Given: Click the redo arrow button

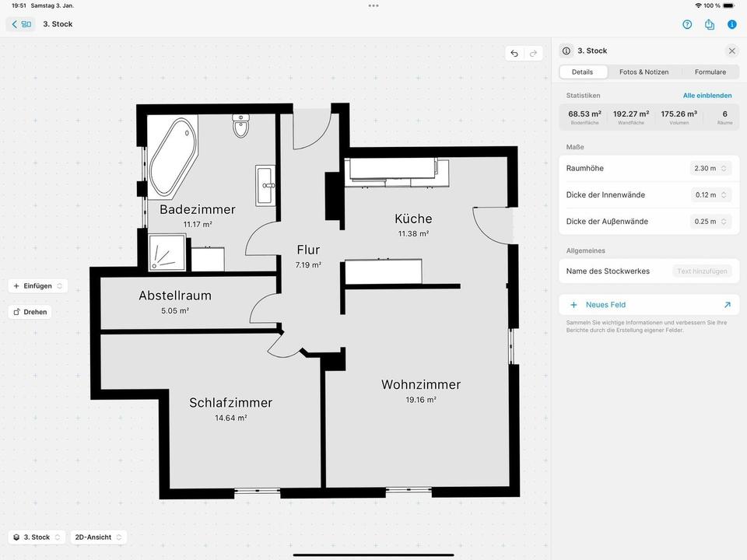Looking at the screenshot, I should pos(534,54).
